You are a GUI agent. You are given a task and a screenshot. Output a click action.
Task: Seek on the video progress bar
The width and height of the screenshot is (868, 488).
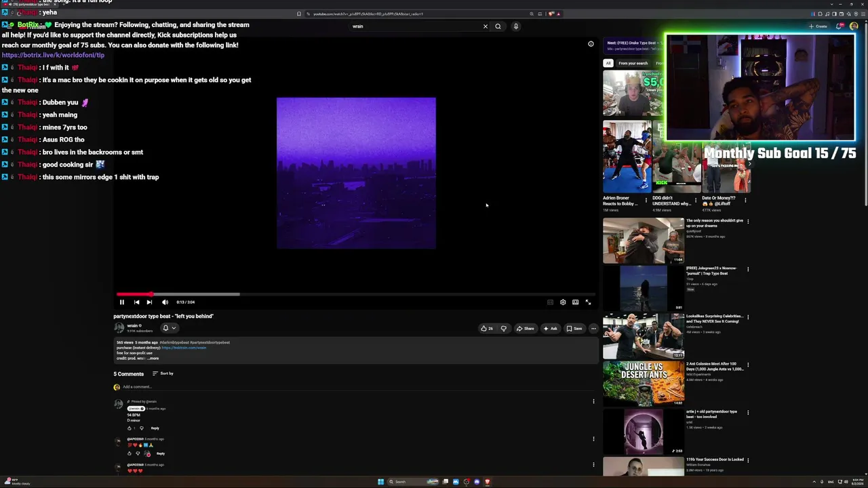click(356, 294)
